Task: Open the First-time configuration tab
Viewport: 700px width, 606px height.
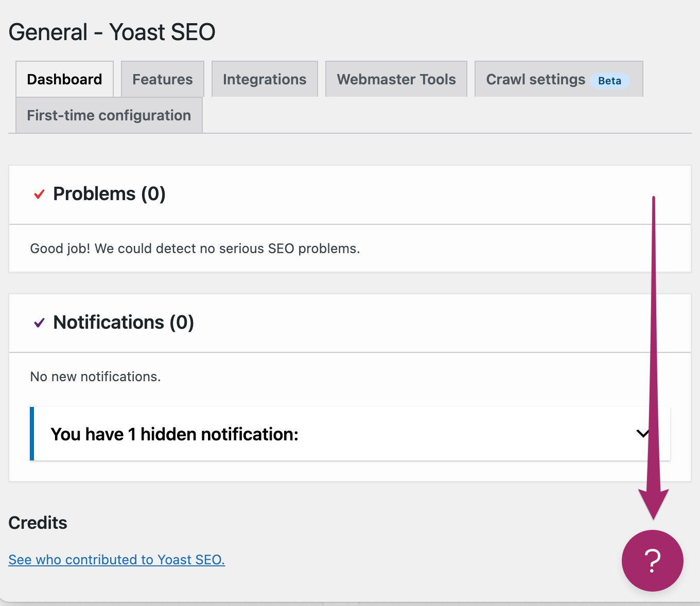Action: (x=109, y=115)
